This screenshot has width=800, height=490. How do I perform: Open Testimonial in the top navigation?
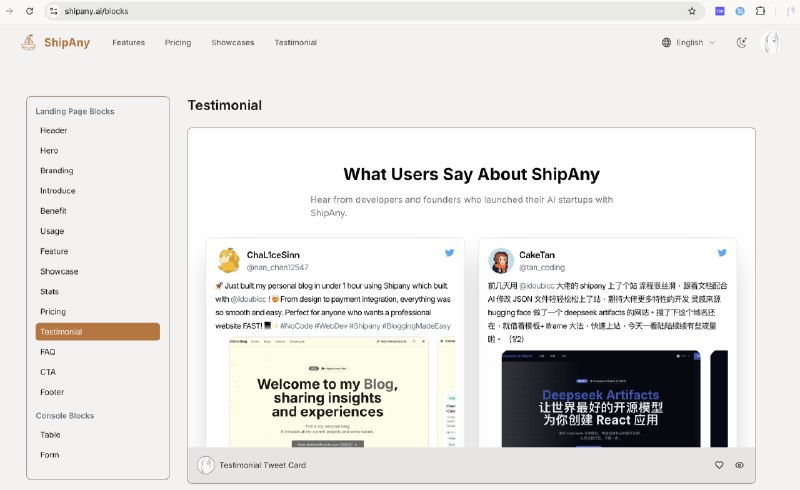(x=295, y=42)
